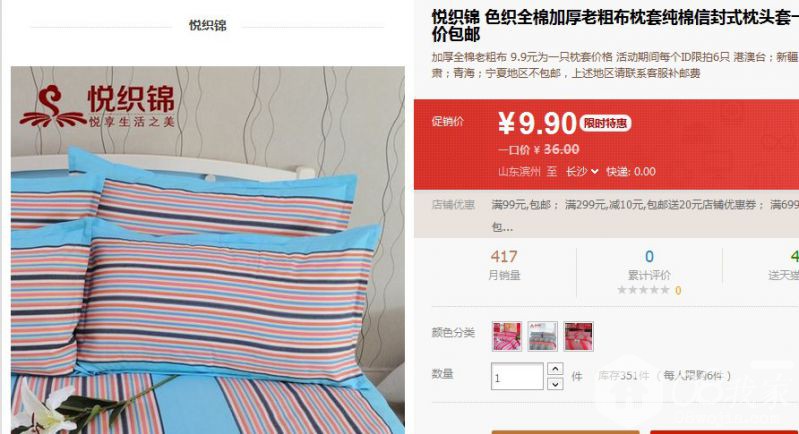Select the third red bedding color thumbnail
This screenshot has width=799, height=434.
[x=578, y=336]
